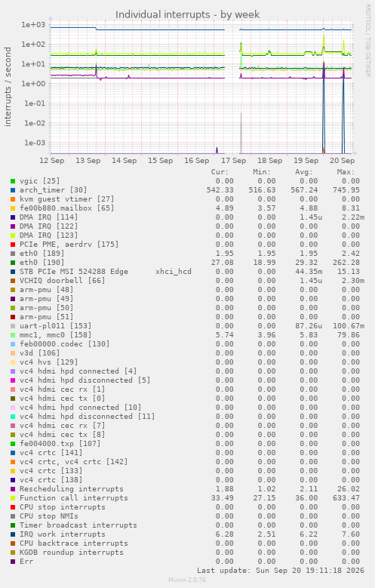375x588 pixels.
Task: Click the IRQ work interrupts swatch
Action: pos(13,534)
